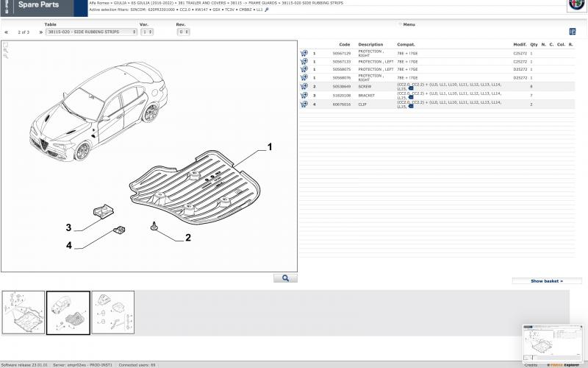Select the first diagram thumbnail
The width and height of the screenshot is (588, 368).
[24, 313]
